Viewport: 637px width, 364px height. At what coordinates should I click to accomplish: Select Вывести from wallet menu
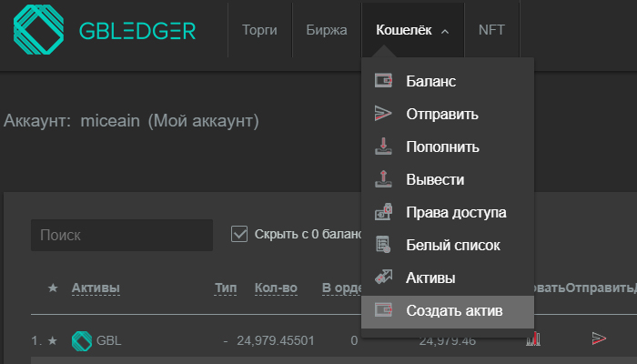point(448,179)
